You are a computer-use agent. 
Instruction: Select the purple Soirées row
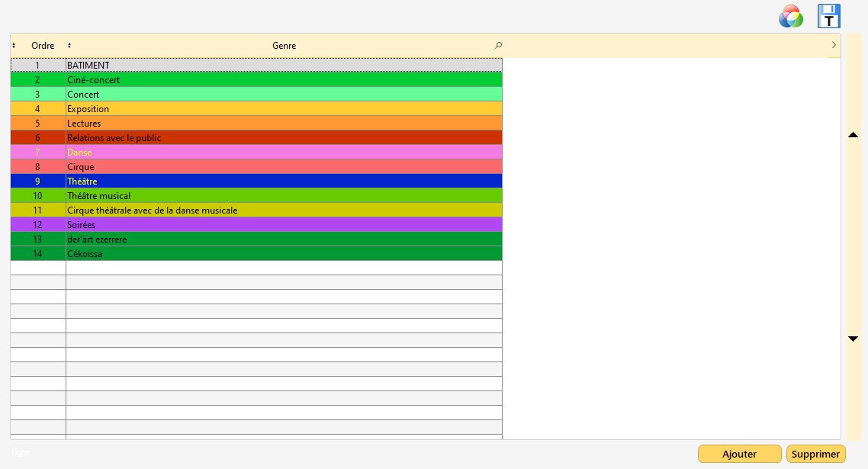pyautogui.click(x=284, y=225)
